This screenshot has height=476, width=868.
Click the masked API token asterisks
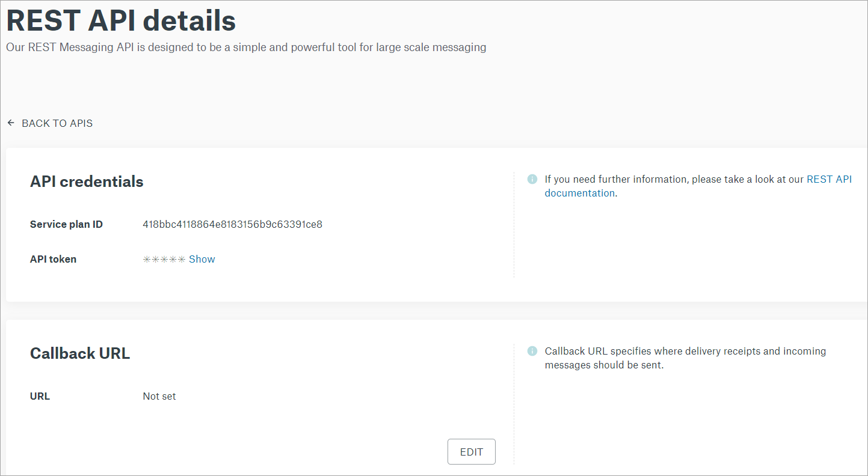(x=164, y=260)
